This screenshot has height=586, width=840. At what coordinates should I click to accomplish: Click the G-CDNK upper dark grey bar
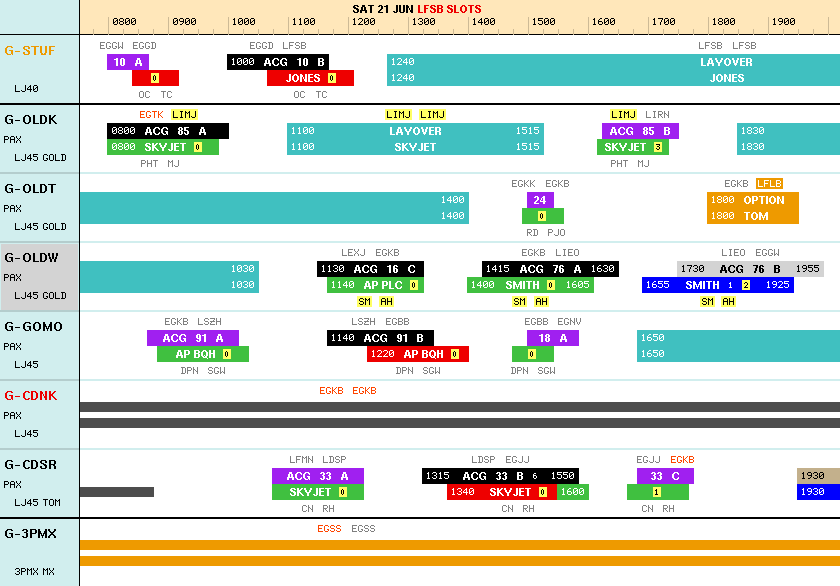point(460,407)
